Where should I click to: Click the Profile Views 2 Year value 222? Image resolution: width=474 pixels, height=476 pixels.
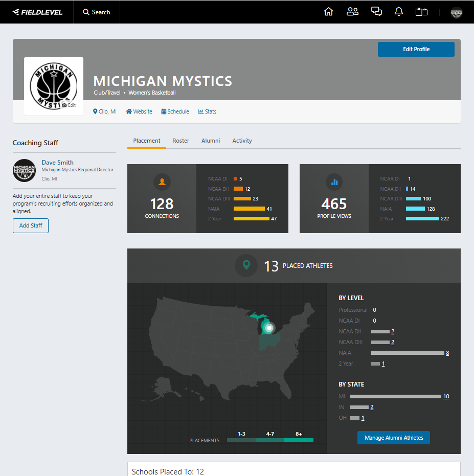point(445,219)
